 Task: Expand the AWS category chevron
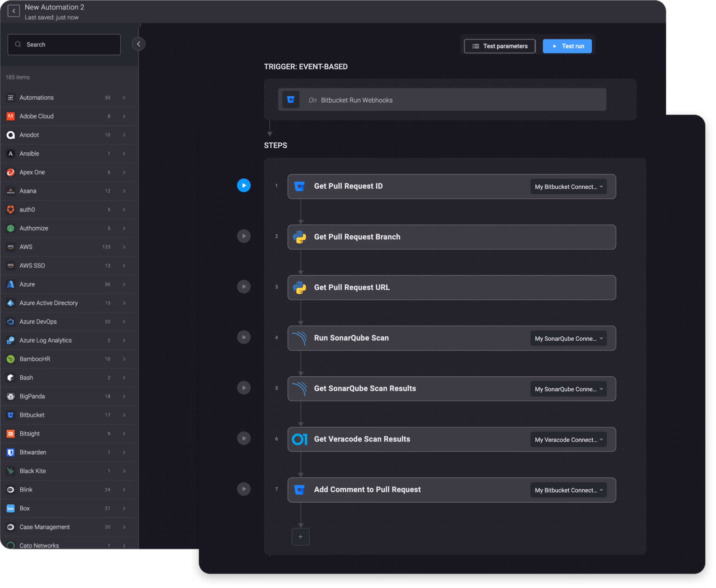coord(124,247)
